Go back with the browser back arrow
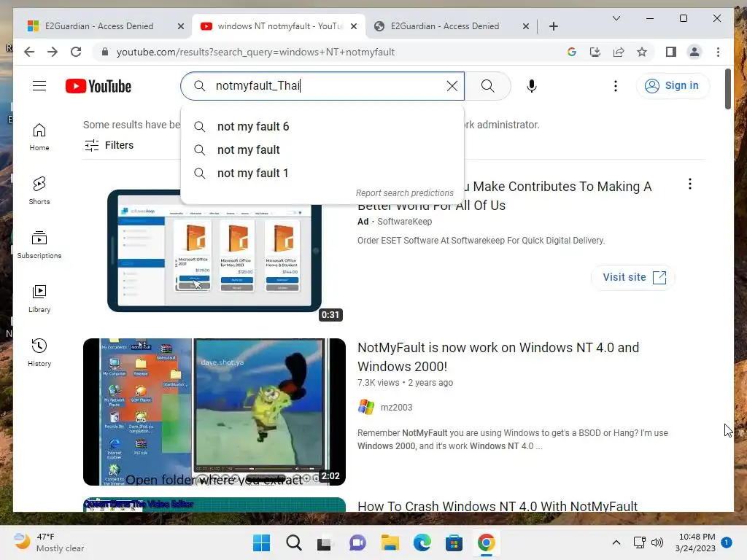This screenshot has width=747, height=560. point(29,52)
